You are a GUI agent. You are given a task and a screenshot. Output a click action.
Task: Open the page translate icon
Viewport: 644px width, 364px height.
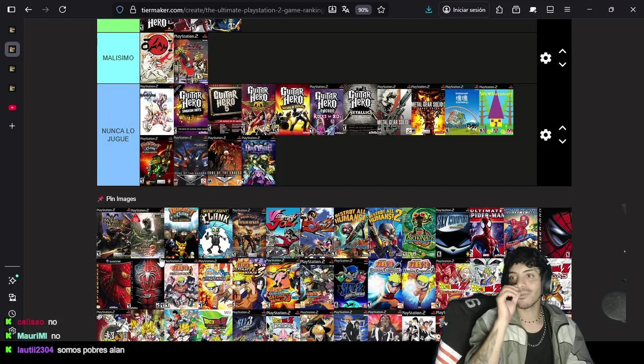[x=345, y=10]
